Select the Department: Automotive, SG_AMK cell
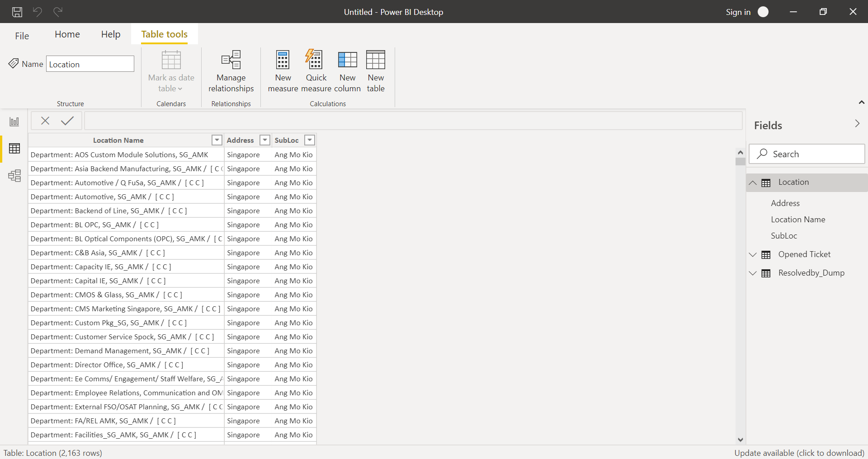This screenshot has width=868, height=459. pyautogui.click(x=126, y=197)
